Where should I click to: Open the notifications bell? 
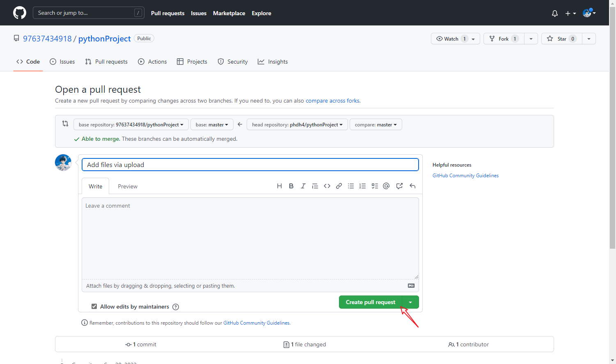pyautogui.click(x=555, y=13)
